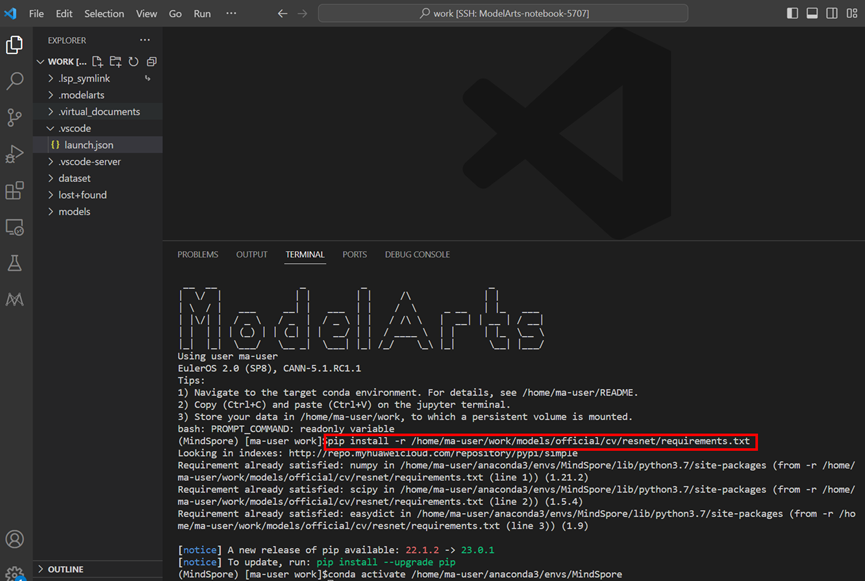The image size is (865, 581).
Task: Switch to the Ports tab
Action: pos(354,254)
